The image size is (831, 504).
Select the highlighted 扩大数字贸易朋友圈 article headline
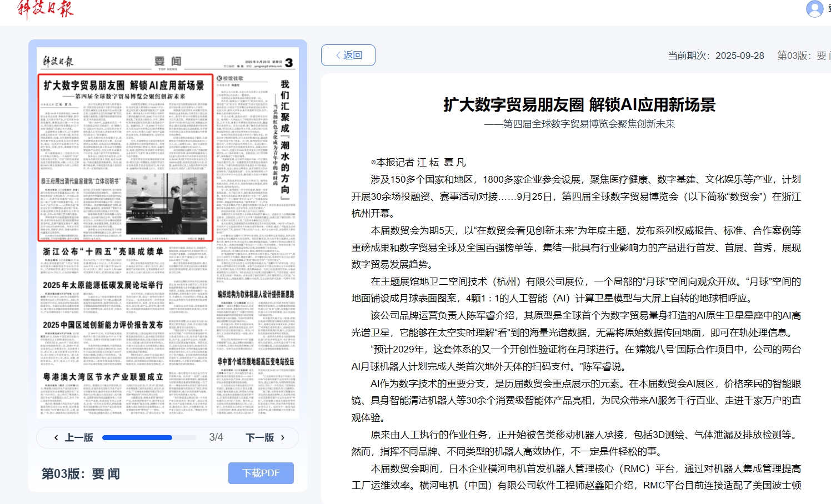pos(124,85)
